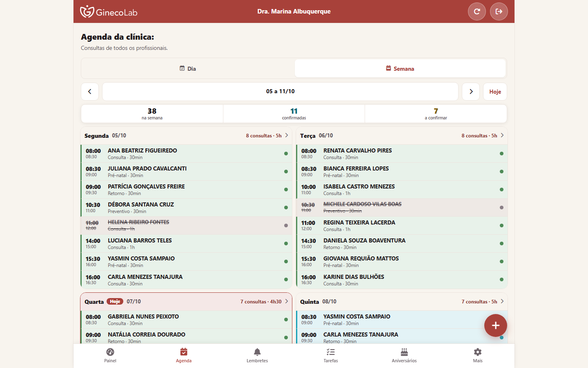Click status dot for Renata Carvalho Pires

501,154
